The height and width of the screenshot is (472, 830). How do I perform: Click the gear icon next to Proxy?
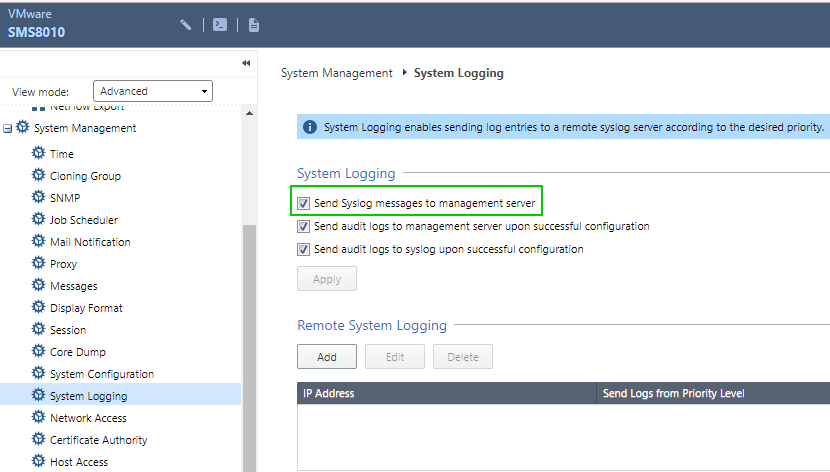click(39, 264)
